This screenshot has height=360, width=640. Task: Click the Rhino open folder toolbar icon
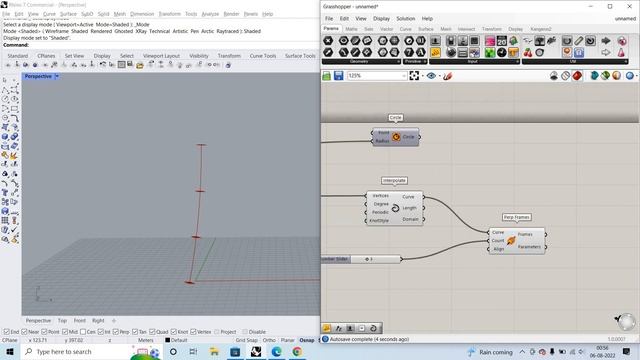tap(140, 65)
